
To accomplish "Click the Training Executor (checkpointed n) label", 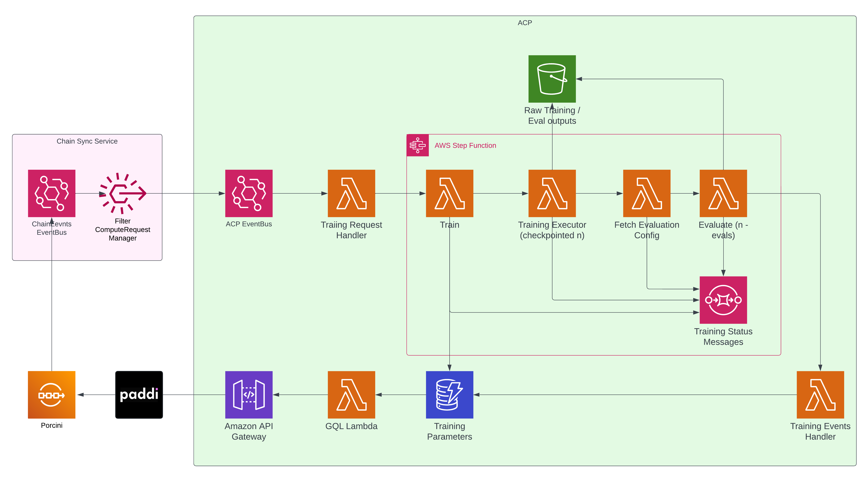I will [x=552, y=230].
